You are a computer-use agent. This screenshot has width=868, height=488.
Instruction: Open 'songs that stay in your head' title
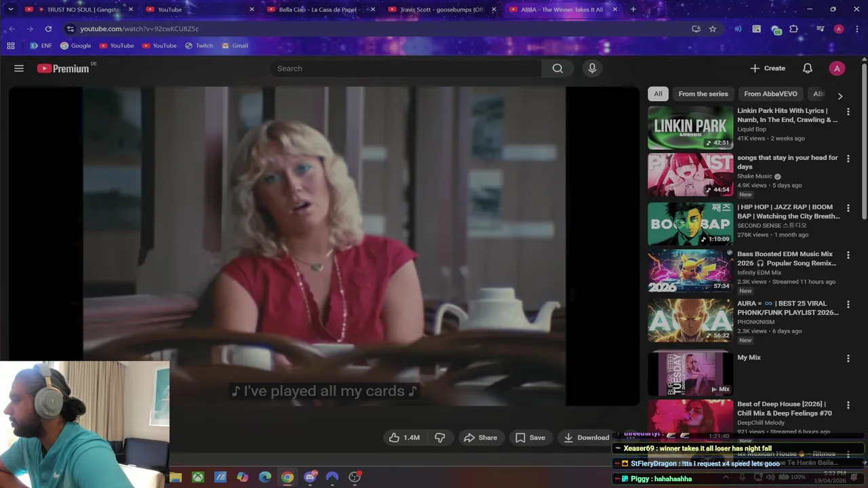[787, 162]
